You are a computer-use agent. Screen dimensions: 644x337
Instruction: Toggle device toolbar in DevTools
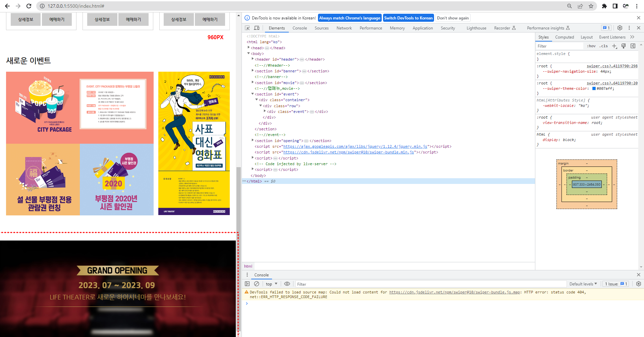(257, 28)
